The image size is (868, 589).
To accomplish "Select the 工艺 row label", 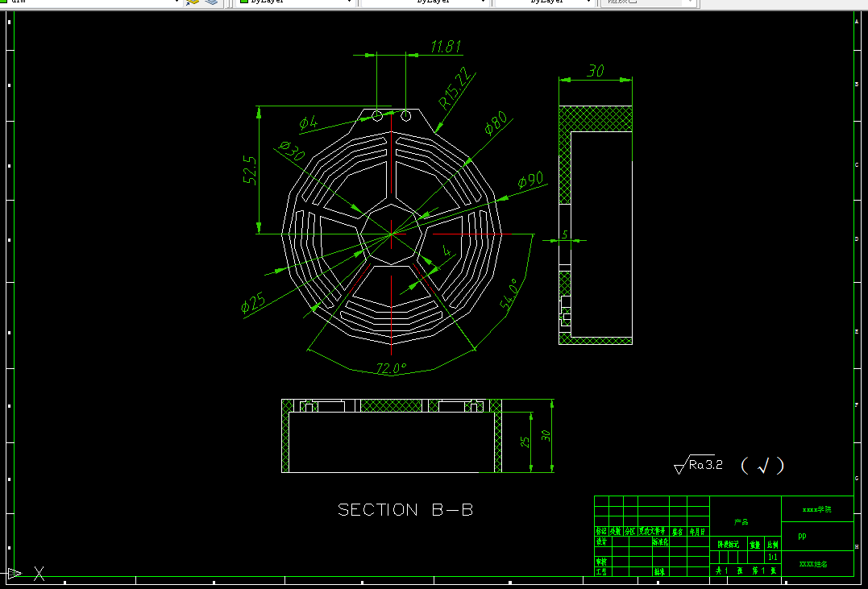I will tap(601, 570).
